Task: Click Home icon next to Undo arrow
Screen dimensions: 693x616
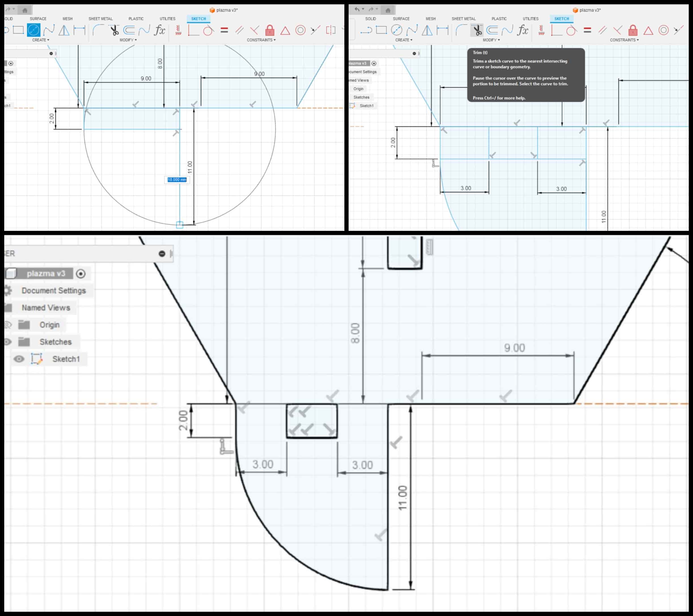Action: click(388, 10)
